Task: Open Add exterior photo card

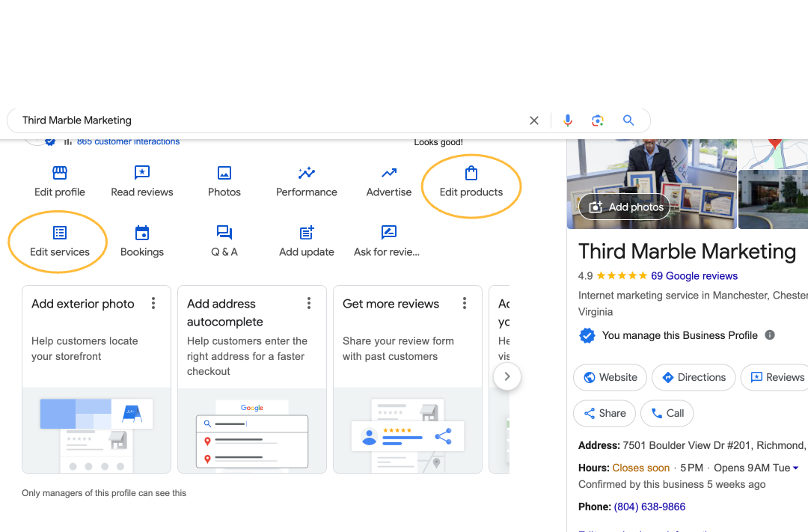Action: point(97,379)
